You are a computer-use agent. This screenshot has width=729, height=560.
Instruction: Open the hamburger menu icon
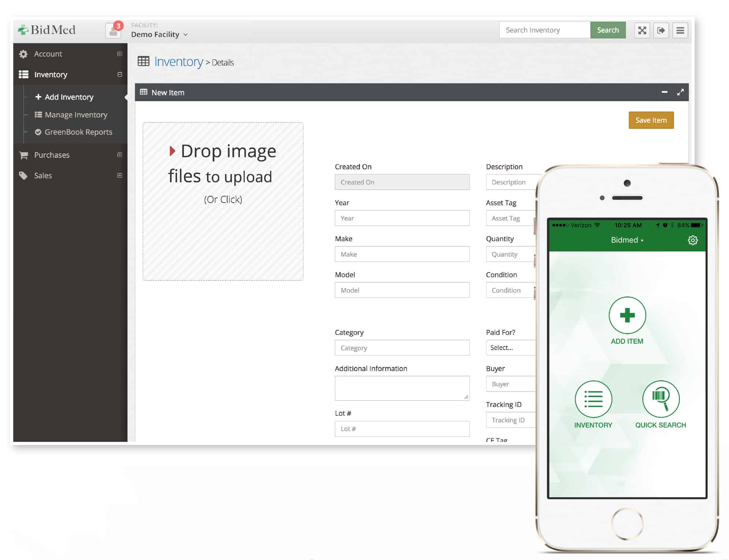tap(680, 30)
